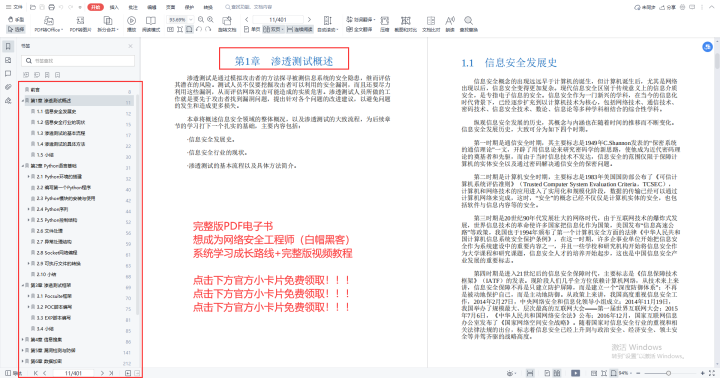This screenshot has height=378, width=720.
Task: Click the actual size view icon
Action: (x=170, y=29)
